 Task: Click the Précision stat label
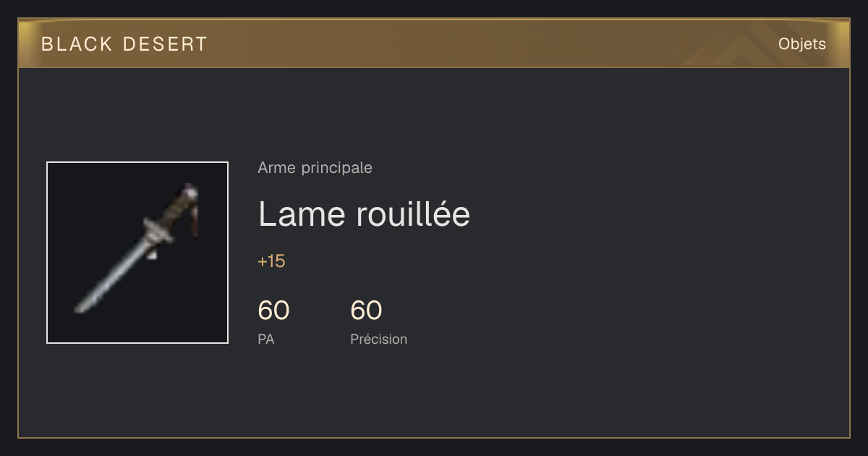[x=378, y=339]
